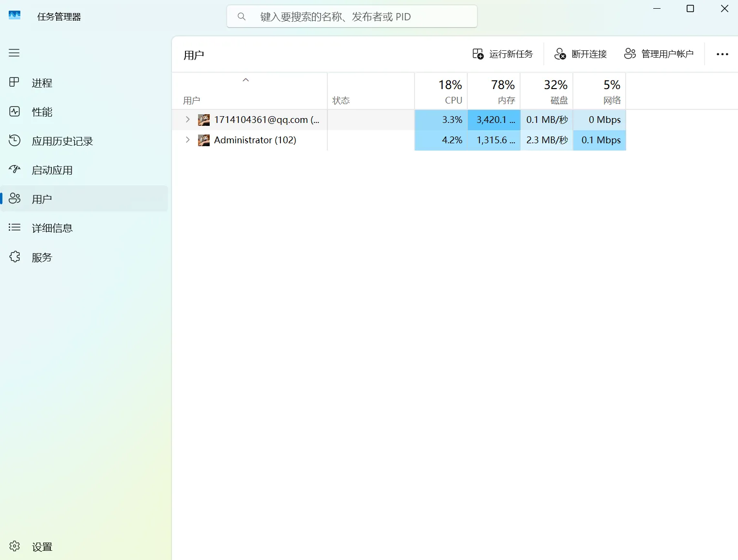
Task: Open Task Manager 设置 (Settings)
Action: coord(41,546)
